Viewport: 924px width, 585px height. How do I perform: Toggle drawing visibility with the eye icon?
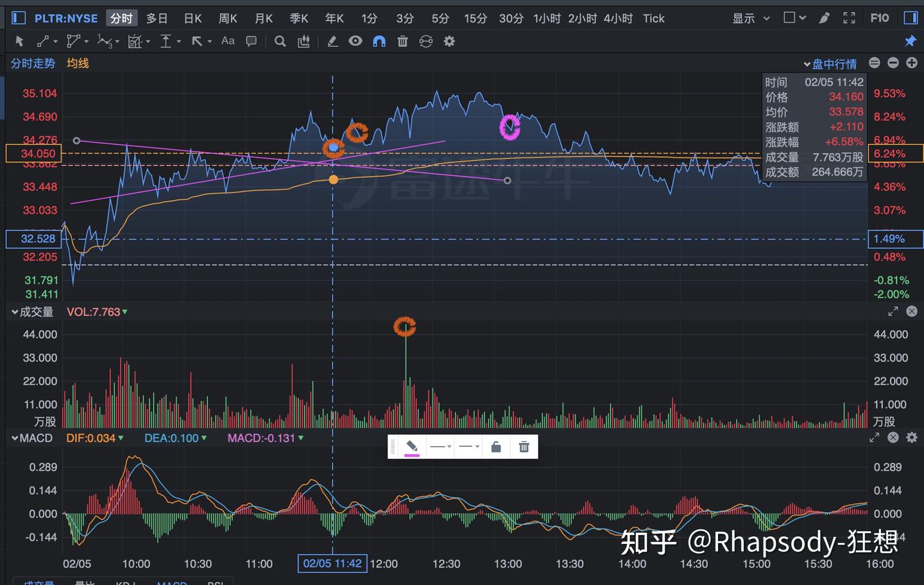[355, 40]
